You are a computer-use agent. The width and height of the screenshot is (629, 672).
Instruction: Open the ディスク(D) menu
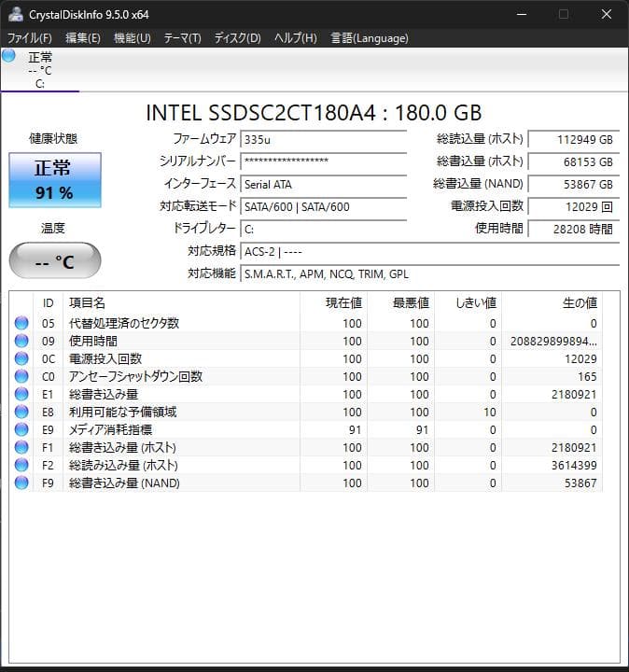coord(238,38)
